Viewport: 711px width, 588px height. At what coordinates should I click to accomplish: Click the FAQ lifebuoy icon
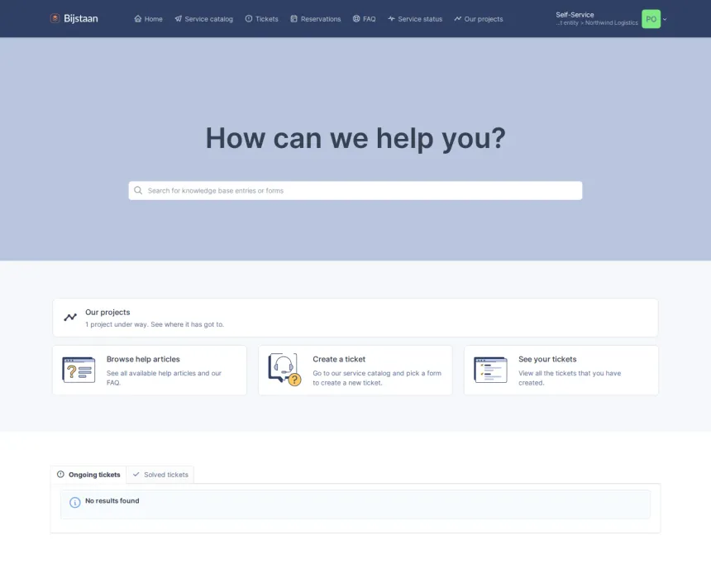(x=356, y=18)
